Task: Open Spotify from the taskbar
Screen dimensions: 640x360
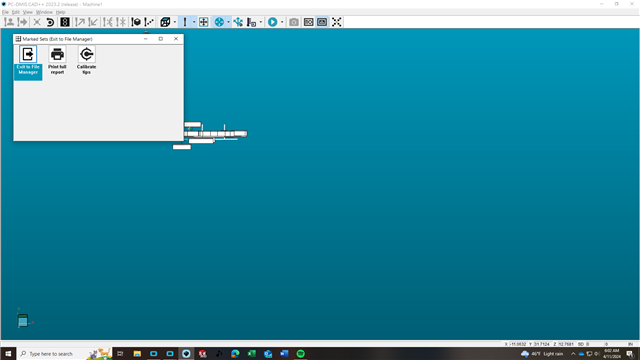Action: [x=300, y=353]
